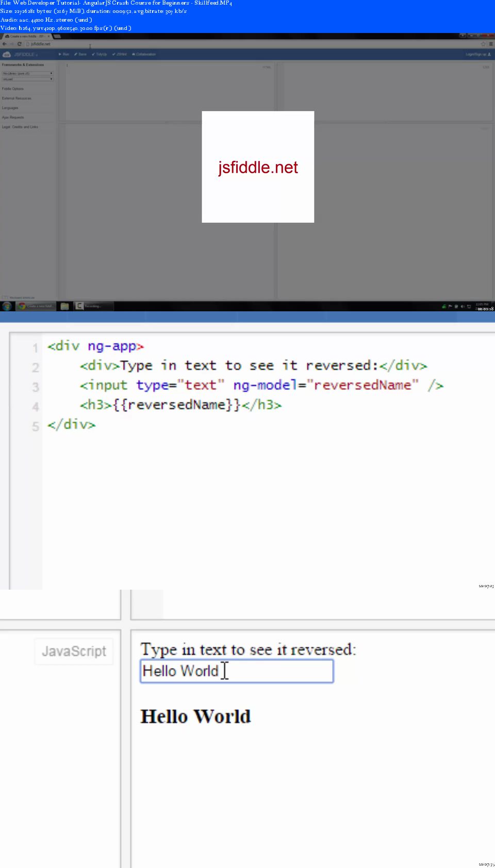
Task: Click the Frameworks & Extensions heading
Action: coord(23,65)
